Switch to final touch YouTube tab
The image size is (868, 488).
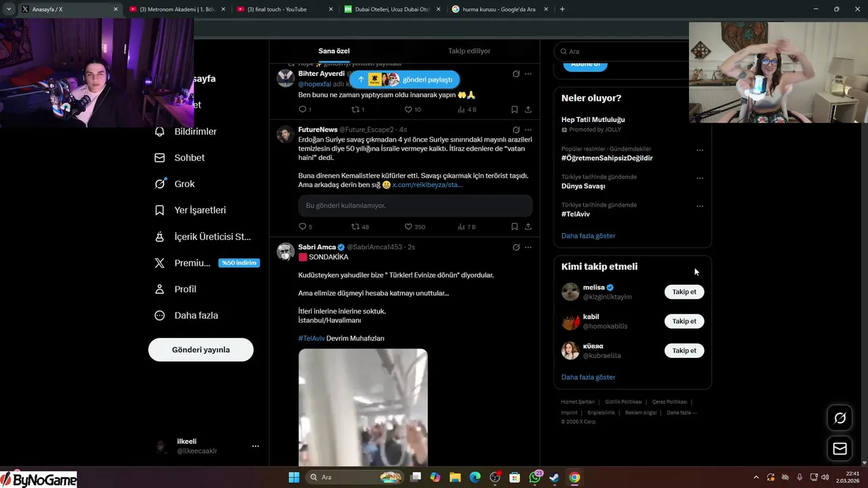click(x=285, y=9)
